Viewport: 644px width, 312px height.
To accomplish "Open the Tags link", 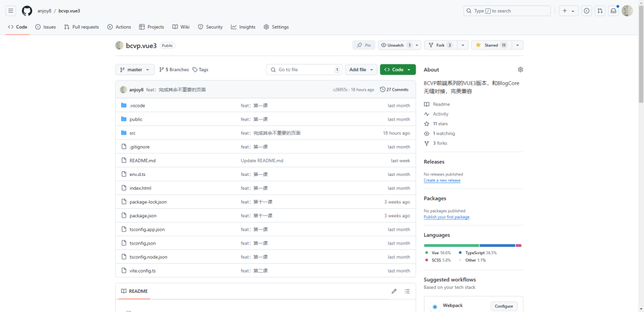I will pos(200,69).
